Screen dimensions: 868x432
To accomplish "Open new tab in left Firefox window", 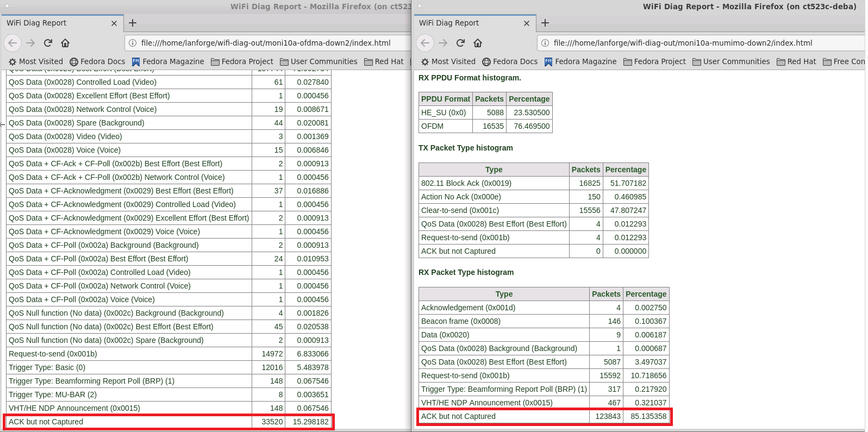I will (x=133, y=23).
